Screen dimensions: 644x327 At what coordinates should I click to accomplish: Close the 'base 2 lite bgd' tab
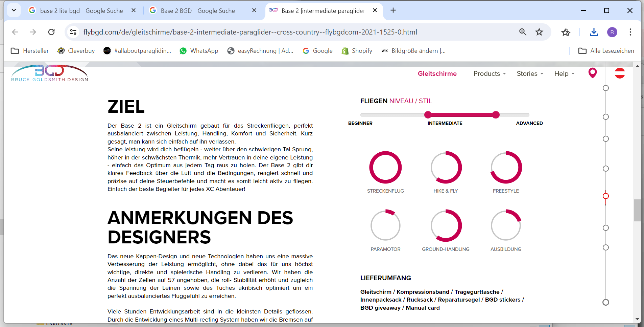(x=134, y=10)
